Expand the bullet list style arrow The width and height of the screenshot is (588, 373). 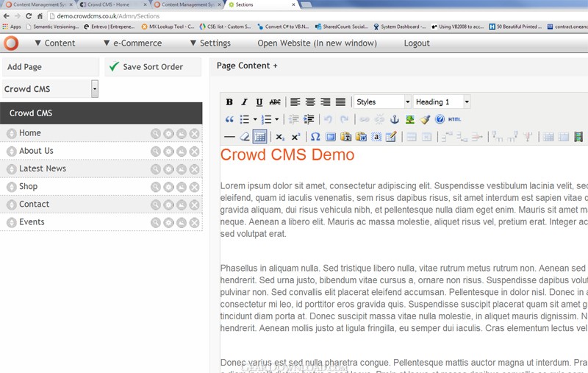(255, 119)
